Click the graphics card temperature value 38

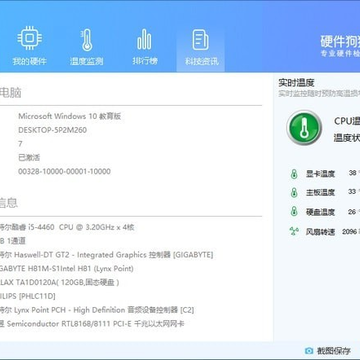point(352,173)
